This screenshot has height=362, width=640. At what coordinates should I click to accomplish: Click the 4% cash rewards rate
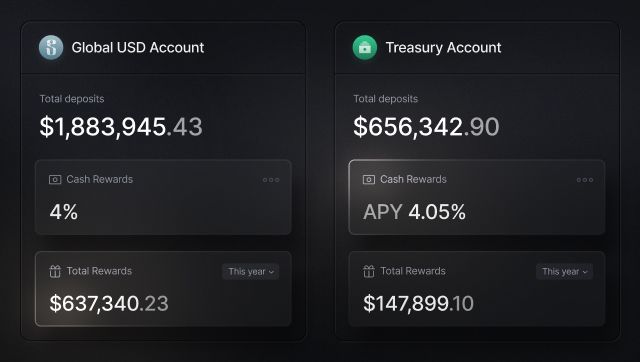[x=64, y=212]
